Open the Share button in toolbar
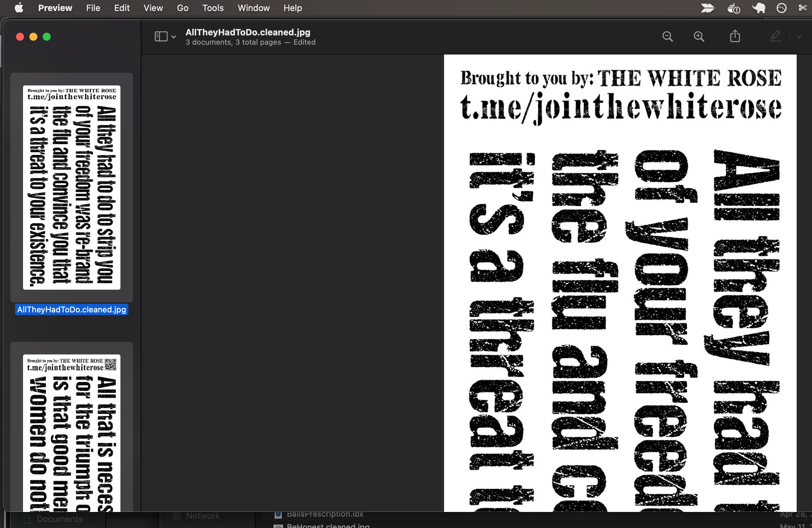This screenshot has width=812, height=528. (735, 36)
